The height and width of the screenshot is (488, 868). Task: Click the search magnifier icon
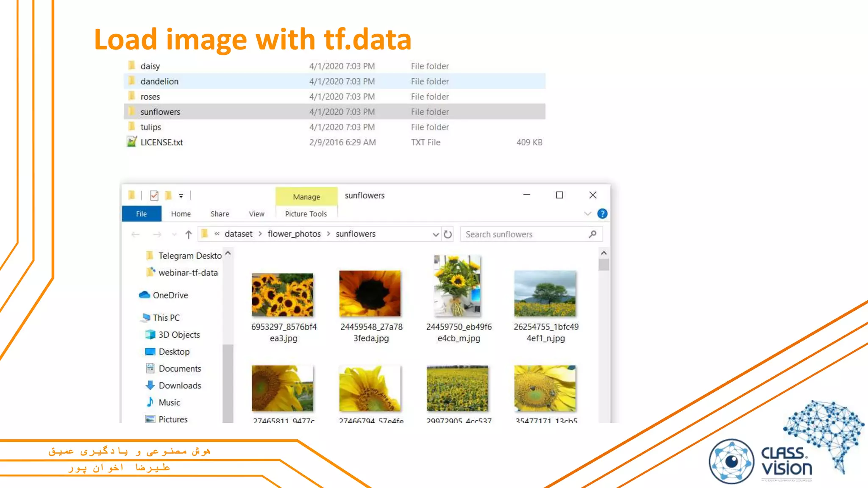coord(593,234)
